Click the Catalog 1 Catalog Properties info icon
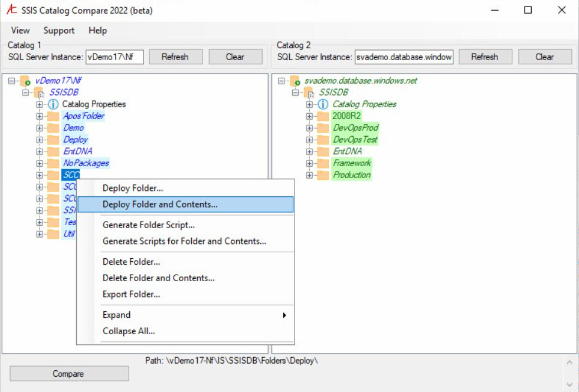This screenshot has width=579, height=392. 53,104
